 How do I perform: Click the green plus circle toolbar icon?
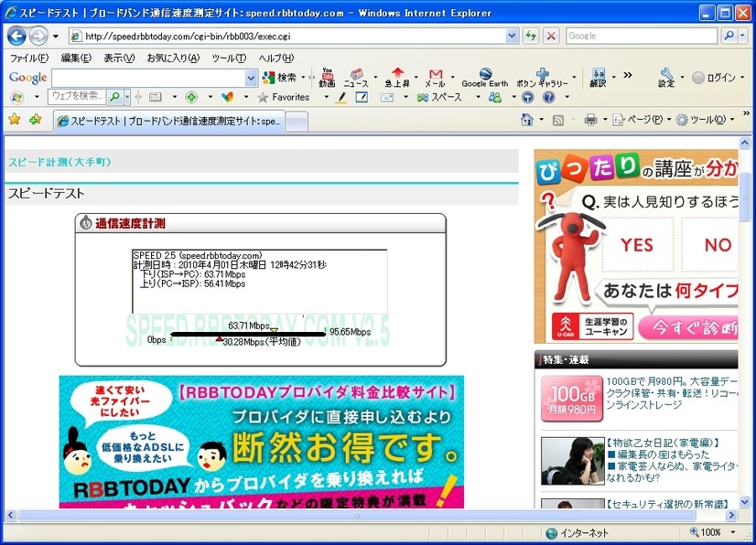[191, 97]
